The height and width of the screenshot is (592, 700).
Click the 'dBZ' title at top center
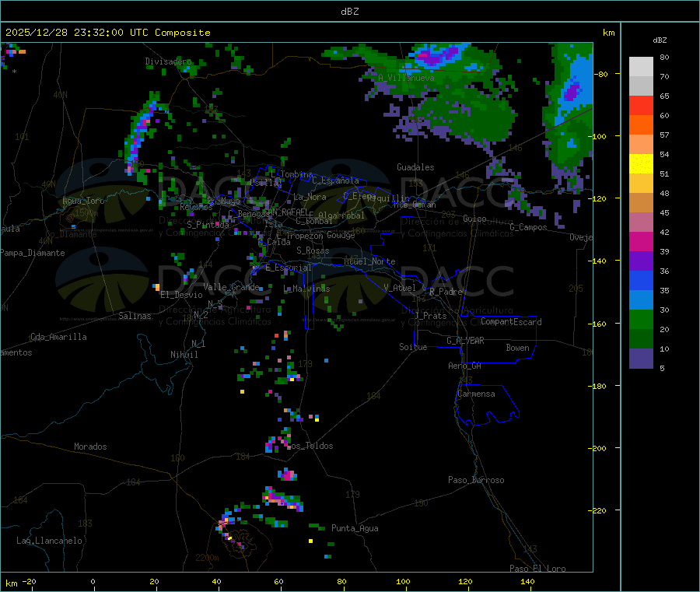[349, 12]
